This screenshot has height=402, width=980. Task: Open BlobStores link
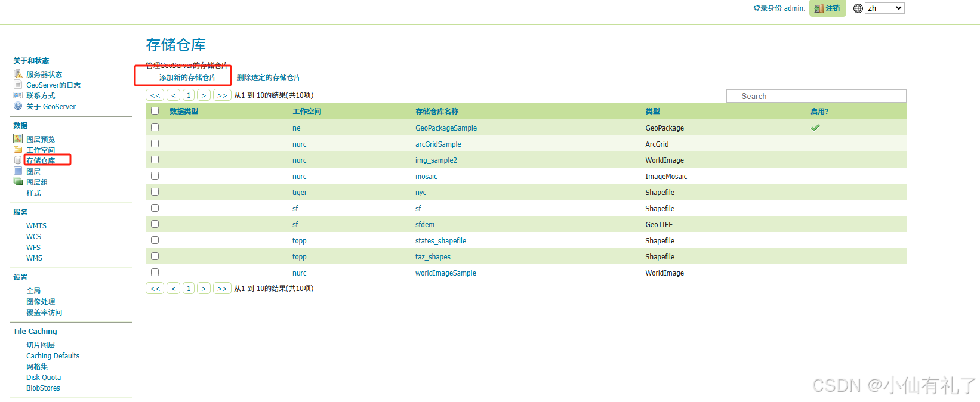(43, 388)
